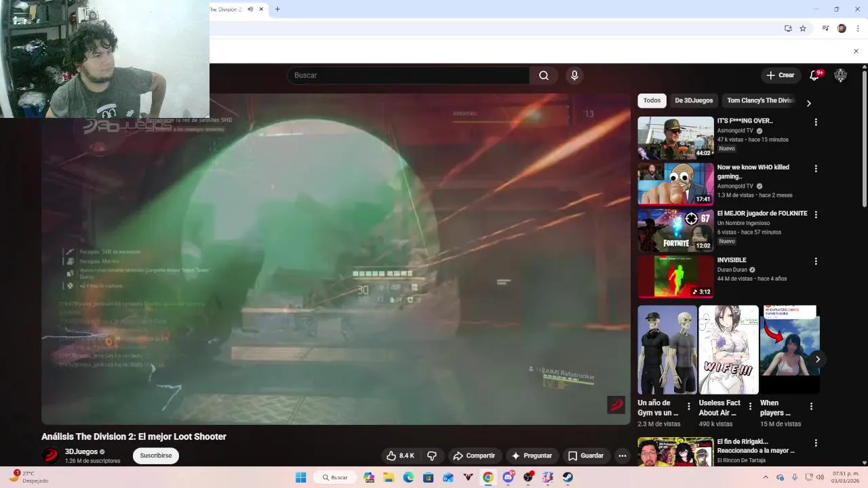Screen dimensions: 868x488
Task: Open the 3DJuegos channel avatar
Action: [50, 455]
